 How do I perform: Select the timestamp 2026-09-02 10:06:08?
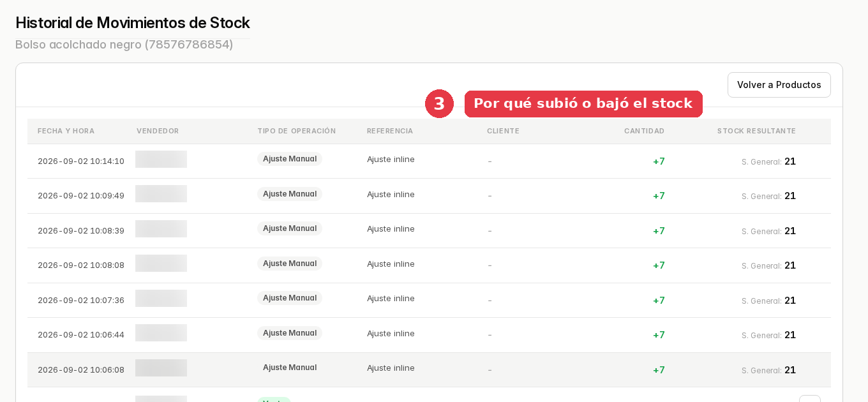click(x=81, y=370)
